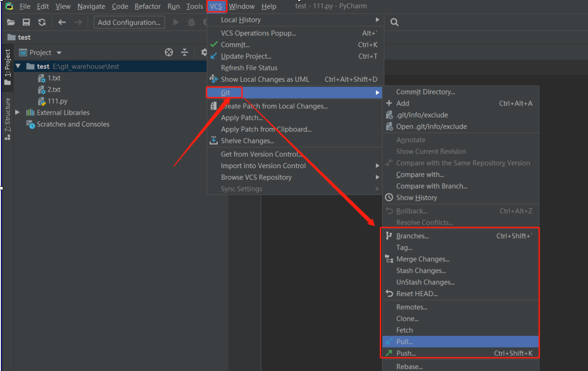Open the File menu
The width and height of the screenshot is (588, 371).
coord(25,6)
